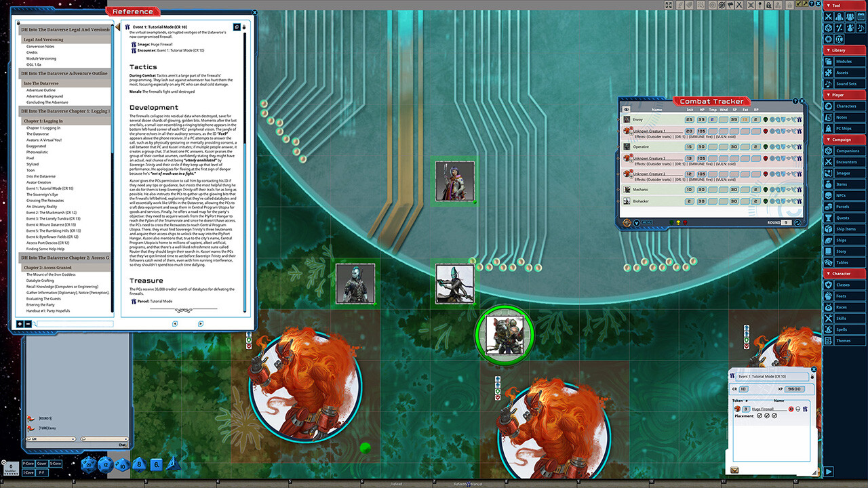Roll the blue d20 die in the dice tray
Image resolution: width=868 pixels, height=488 pixels.
click(x=88, y=465)
